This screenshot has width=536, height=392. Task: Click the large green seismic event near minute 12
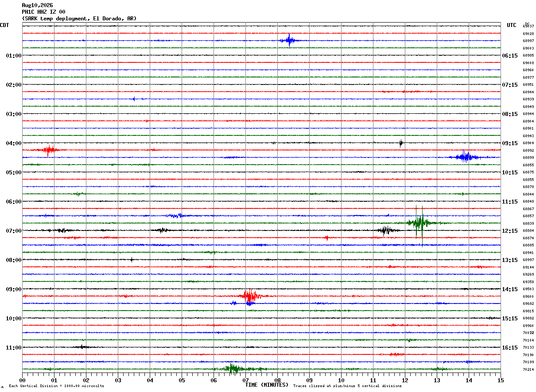point(419,223)
